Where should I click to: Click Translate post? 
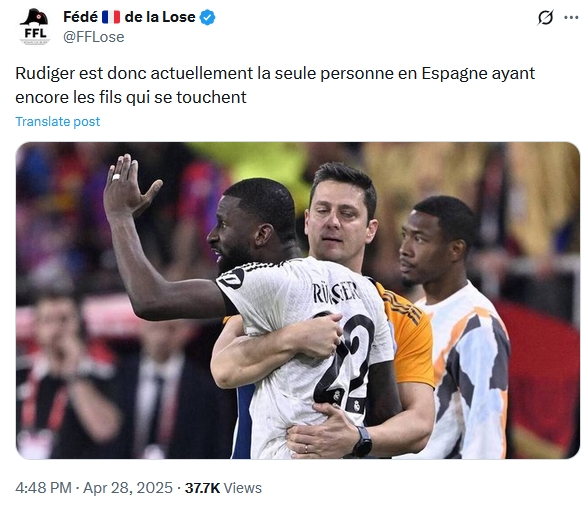[58, 121]
